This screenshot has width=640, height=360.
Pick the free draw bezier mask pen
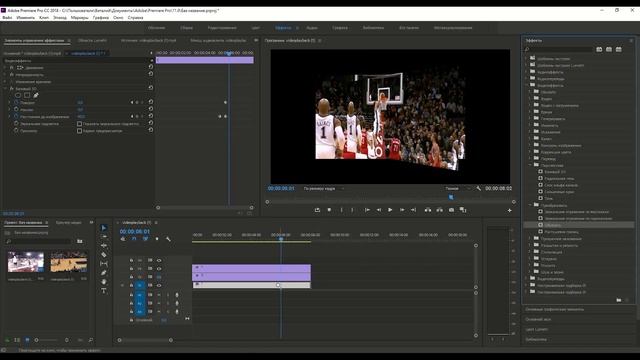tap(36, 95)
